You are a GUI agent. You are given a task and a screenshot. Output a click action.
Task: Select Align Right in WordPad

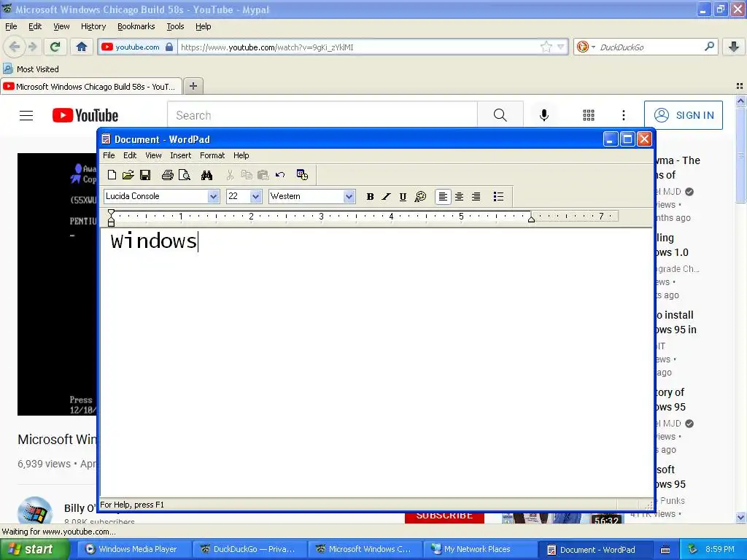(x=476, y=197)
